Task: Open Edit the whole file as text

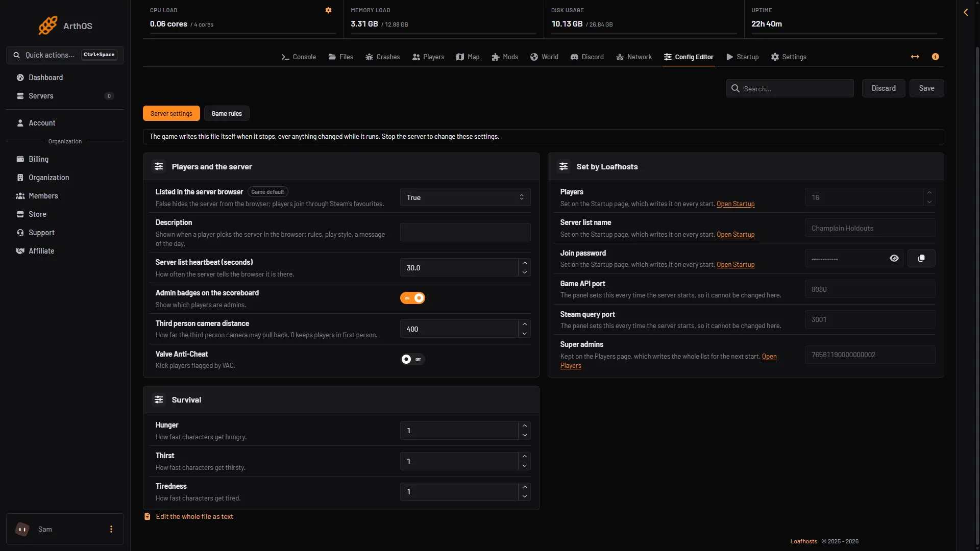Action: tap(189, 516)
